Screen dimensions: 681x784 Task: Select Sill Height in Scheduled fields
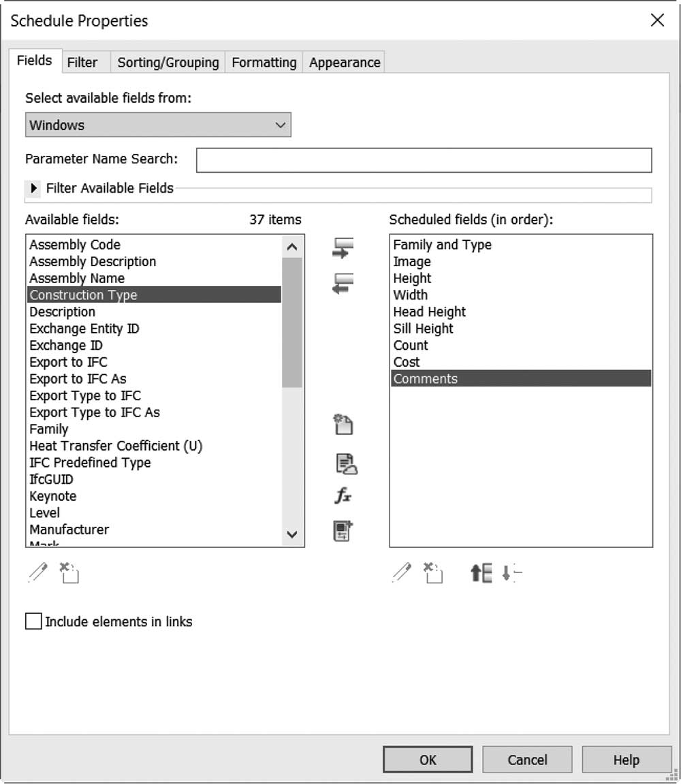click(521, 329)
